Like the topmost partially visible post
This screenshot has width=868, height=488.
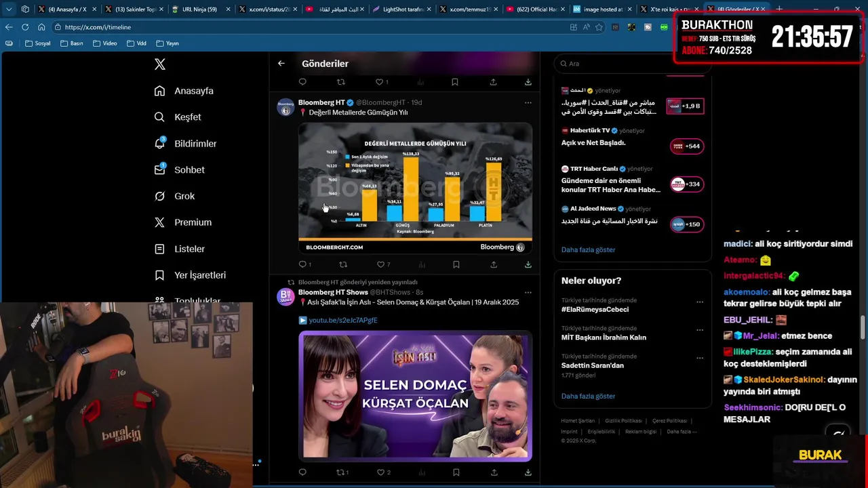[x=382, y=82]
